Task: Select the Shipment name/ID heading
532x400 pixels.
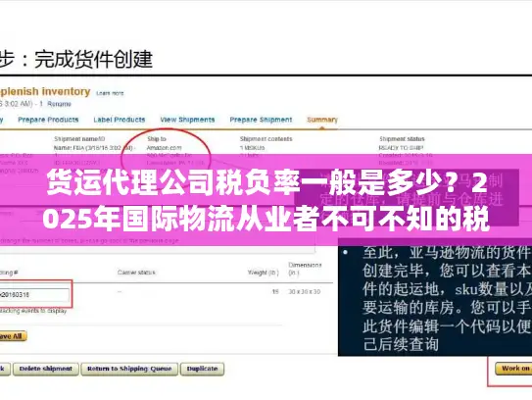Action: coord(79,139)
